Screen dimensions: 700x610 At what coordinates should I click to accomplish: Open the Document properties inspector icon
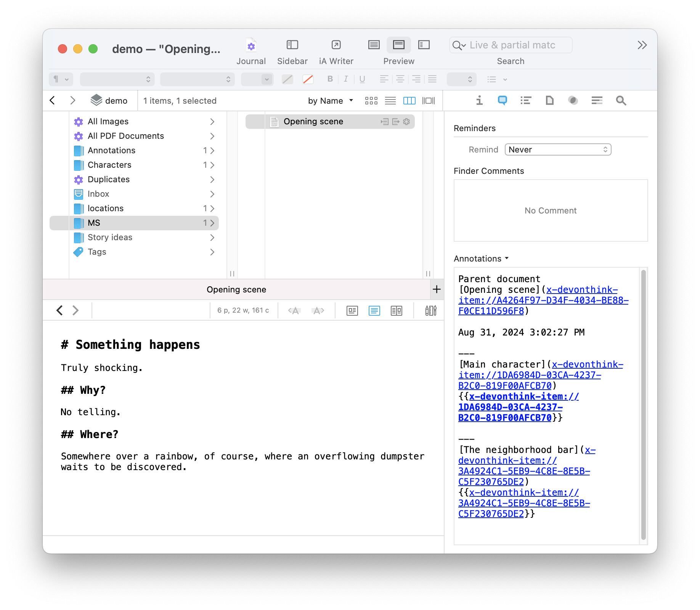tap(549, 101)
